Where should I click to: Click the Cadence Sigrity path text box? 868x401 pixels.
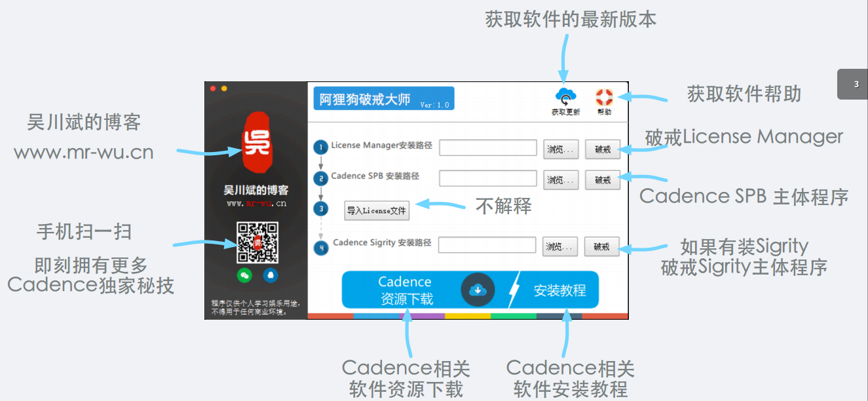coord(487,246)
